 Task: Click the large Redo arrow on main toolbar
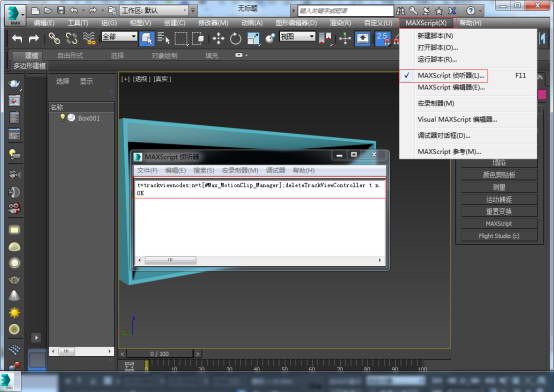click(34, 38)
